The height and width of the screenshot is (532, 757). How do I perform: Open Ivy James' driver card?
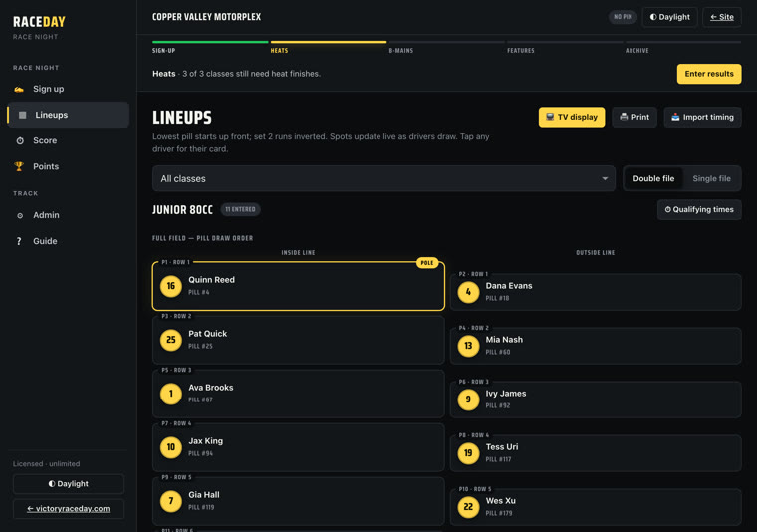click(596, 399)
